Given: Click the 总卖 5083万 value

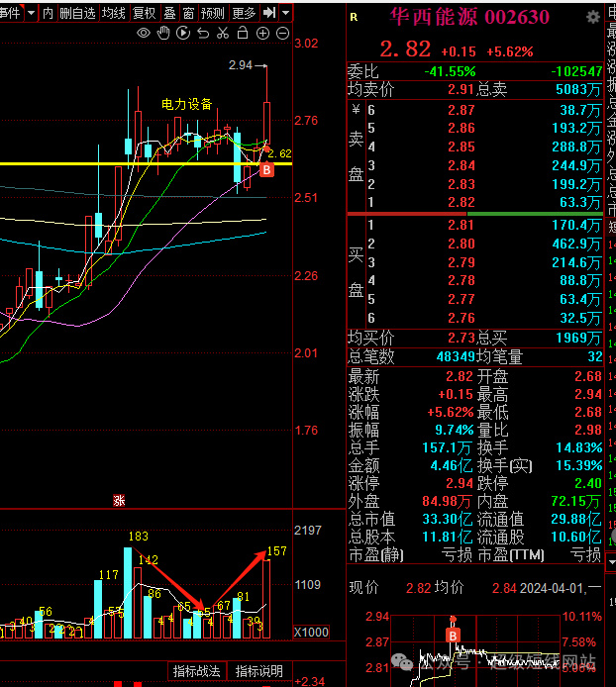Looking at the screenshot, I should click(x=578, y=90).
